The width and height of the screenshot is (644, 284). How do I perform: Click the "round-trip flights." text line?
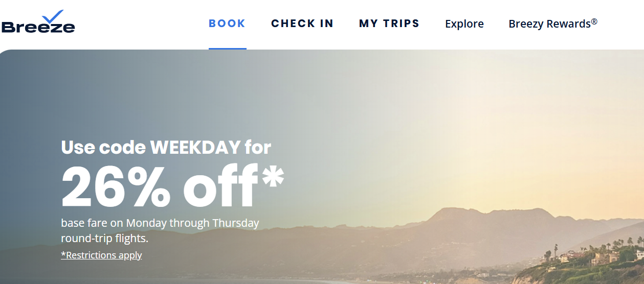click(104, 239)
